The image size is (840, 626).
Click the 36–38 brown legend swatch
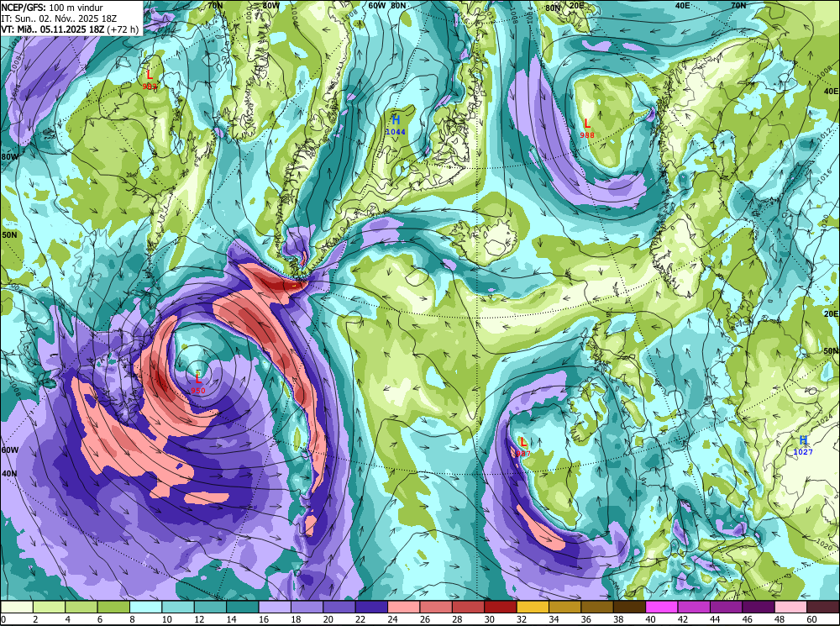596,607
